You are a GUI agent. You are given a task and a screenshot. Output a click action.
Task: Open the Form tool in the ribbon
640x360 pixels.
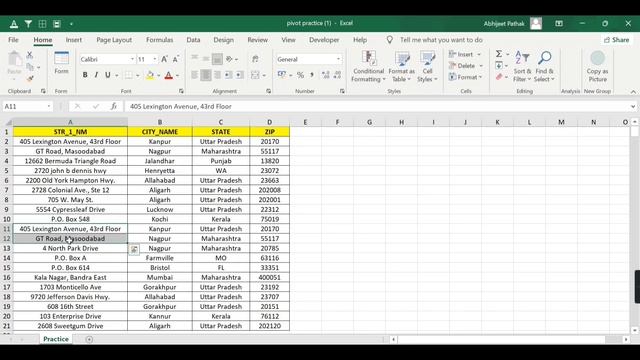pos(61,63)
